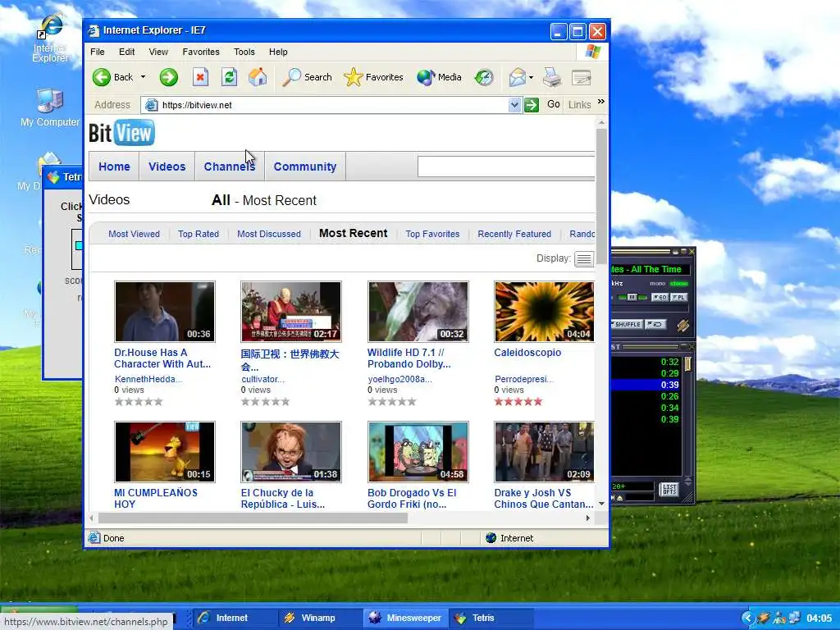Open Search in the IE toolbar

tap(308, 77)
